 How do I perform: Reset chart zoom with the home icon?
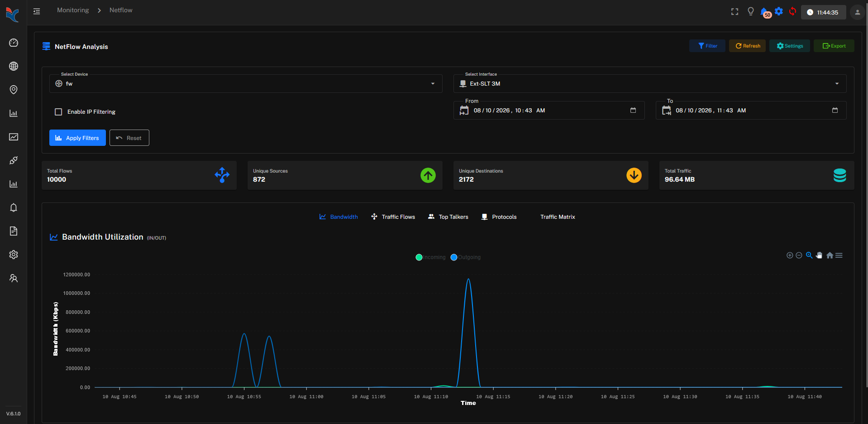coord(830,255)
